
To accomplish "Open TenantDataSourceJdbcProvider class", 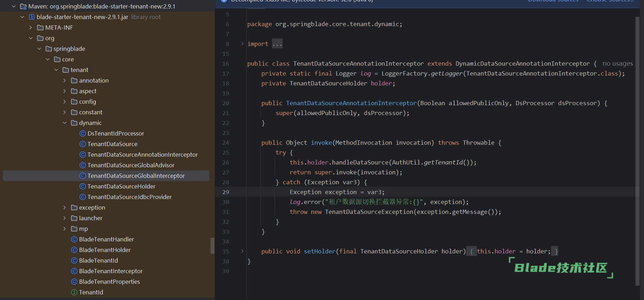I will coord(130,197).
